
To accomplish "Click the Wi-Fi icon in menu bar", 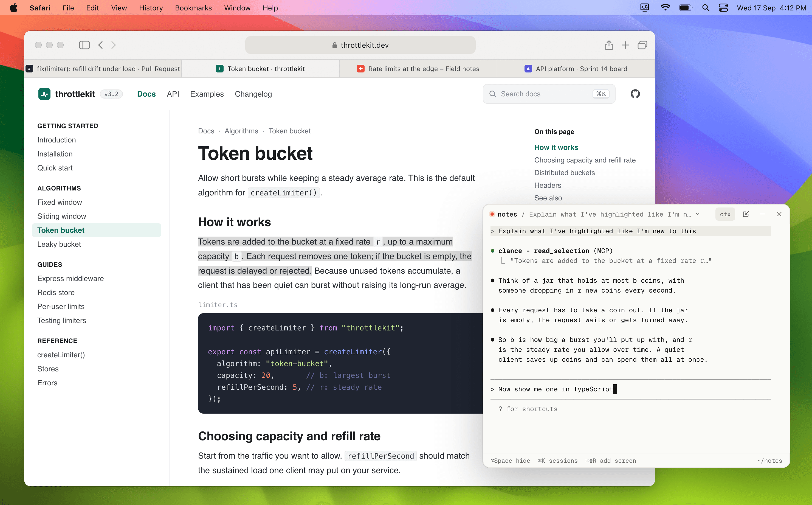I will [665, 8].
